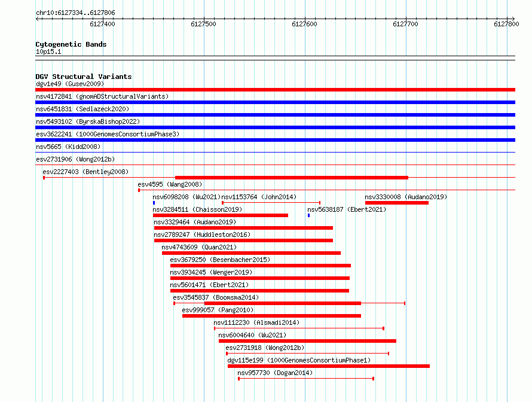This screenshot has height=402, width=532.
Task: Click the thin red span under esv2731918
Action: (307, 354)
